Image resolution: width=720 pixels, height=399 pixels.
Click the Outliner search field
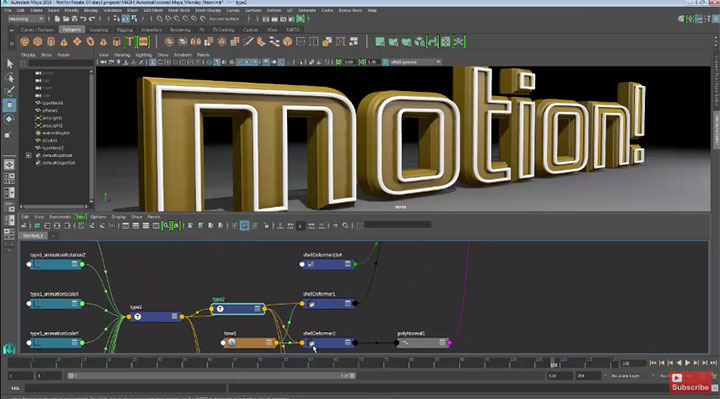pyautogui.click(x=61, y=63)
